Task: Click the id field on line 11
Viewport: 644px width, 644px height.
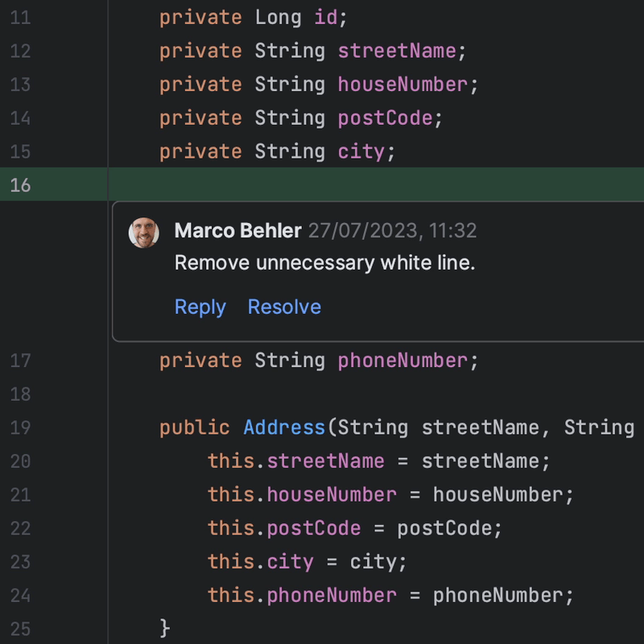Action: (x=325, y=17)
